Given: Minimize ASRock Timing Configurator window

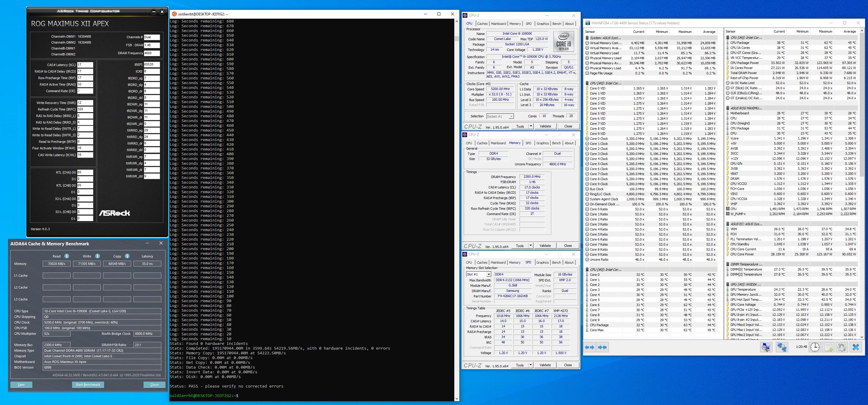Looking at the screenshot, I should click(154, 12).
